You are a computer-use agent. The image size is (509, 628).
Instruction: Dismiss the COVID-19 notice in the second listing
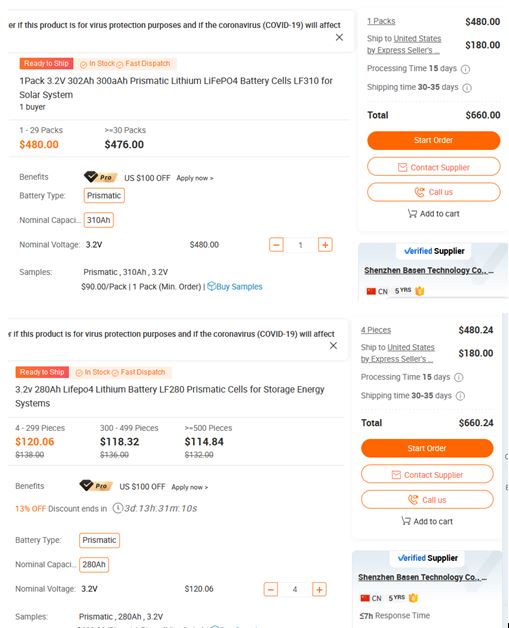click(333, 346)
